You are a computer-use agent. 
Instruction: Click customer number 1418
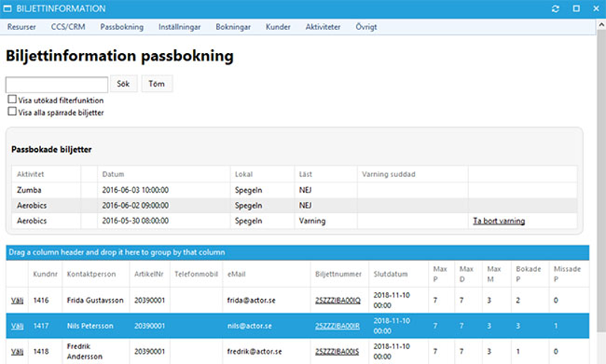[41, 351]
